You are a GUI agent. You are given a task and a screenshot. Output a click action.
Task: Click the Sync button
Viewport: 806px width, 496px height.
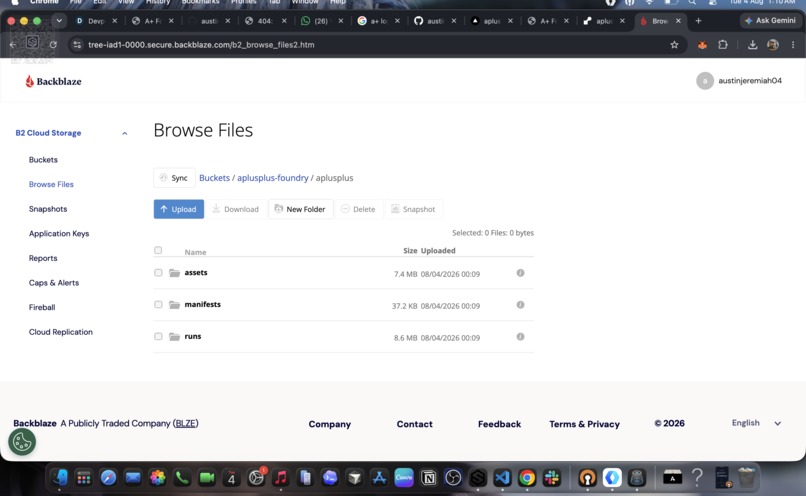[174, 178]
